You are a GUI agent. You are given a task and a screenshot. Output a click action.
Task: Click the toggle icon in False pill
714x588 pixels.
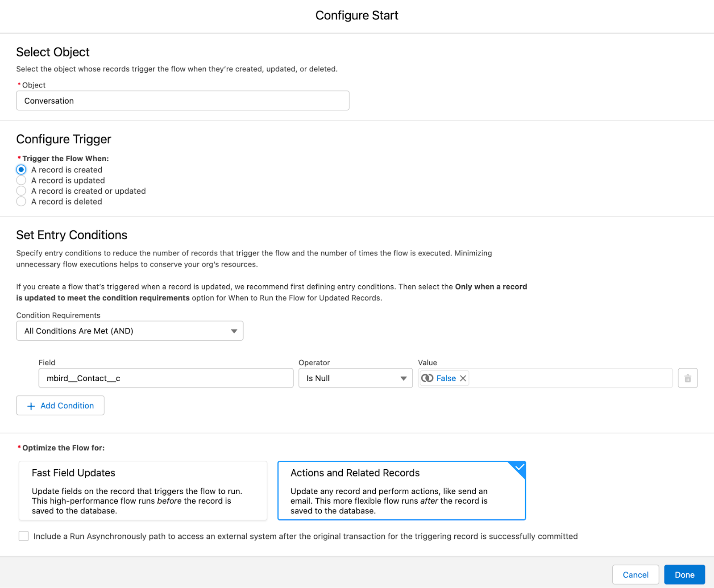[427, 378]
